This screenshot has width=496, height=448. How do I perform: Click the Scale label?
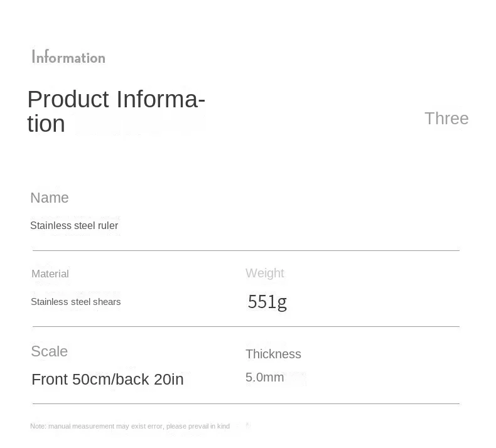[x=50, y=351]
